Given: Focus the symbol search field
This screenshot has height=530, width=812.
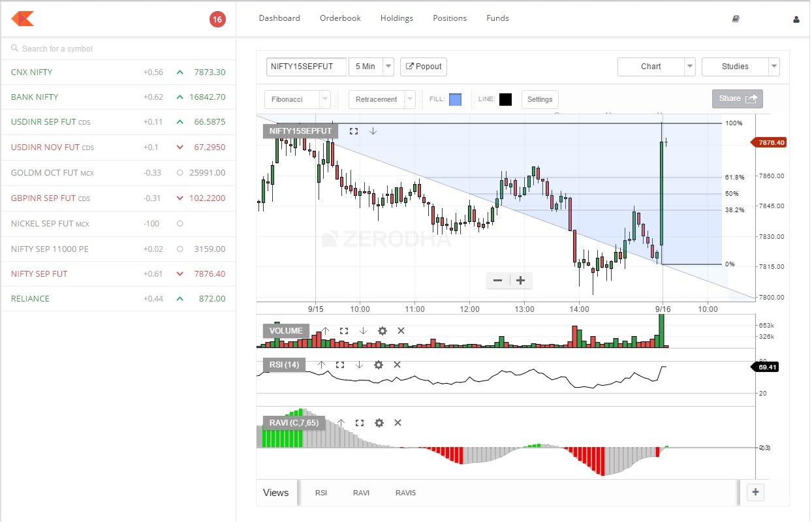Looking at the screenshot, I should (x=118, y=48).
